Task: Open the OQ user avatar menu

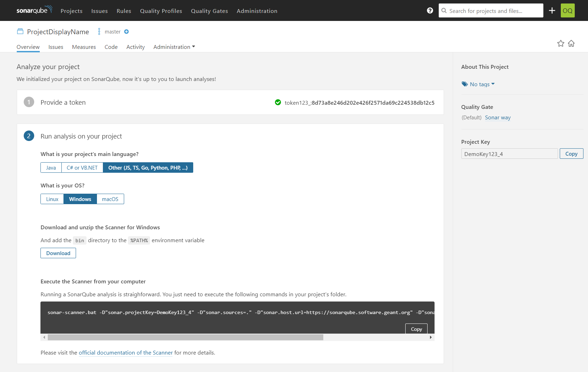Action: [x=568, y=10]
